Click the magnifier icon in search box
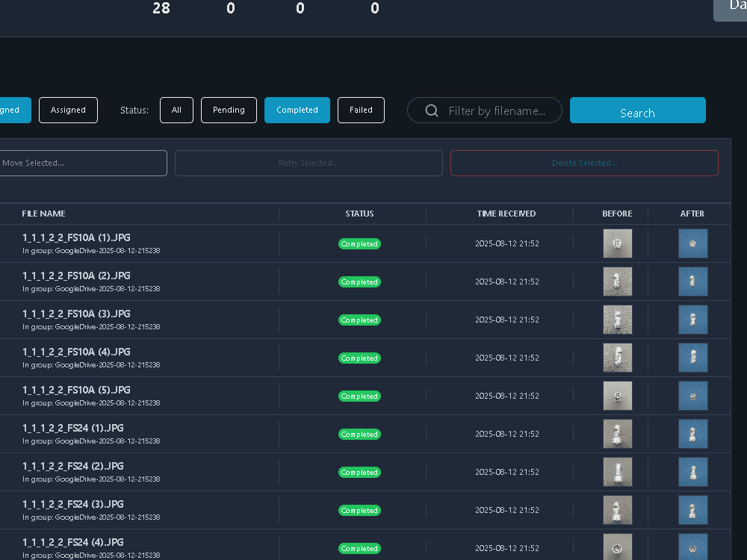Screen dimensions: 747x560 432,111
